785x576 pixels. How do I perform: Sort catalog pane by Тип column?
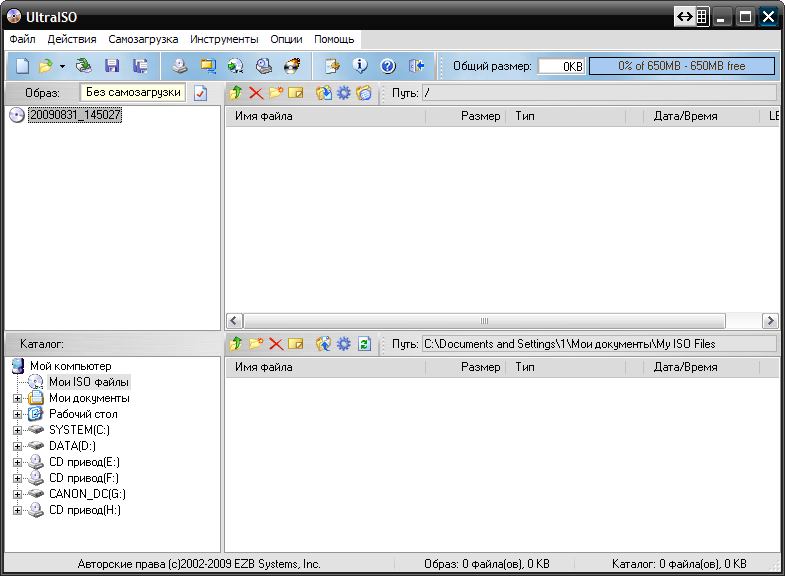pyautogui.click(x=566, y=367)
